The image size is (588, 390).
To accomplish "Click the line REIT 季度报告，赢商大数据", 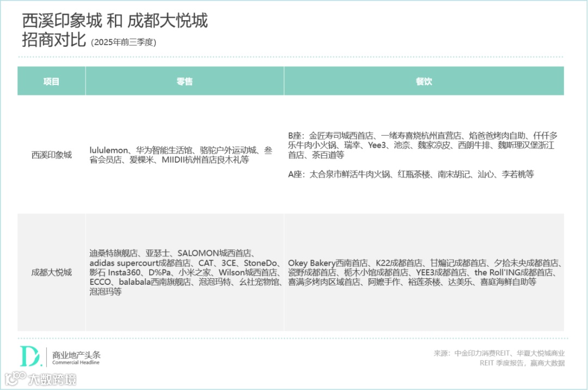I will coord(522,363).
